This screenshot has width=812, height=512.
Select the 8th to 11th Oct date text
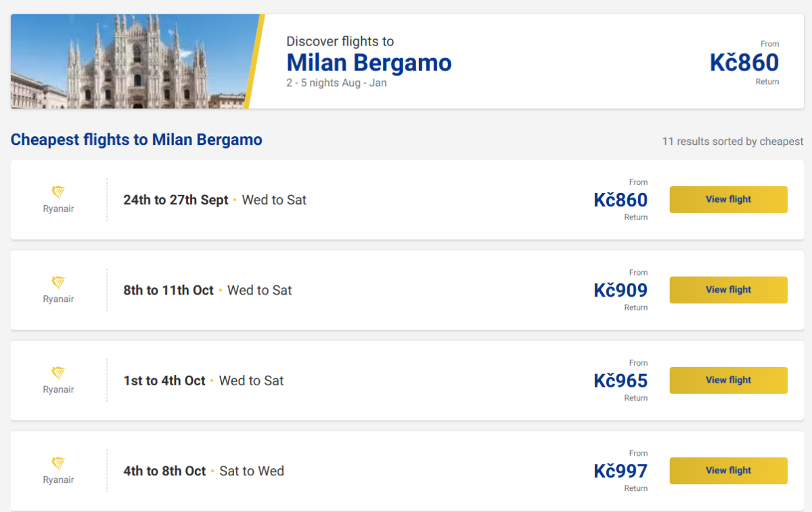point(168,291)
